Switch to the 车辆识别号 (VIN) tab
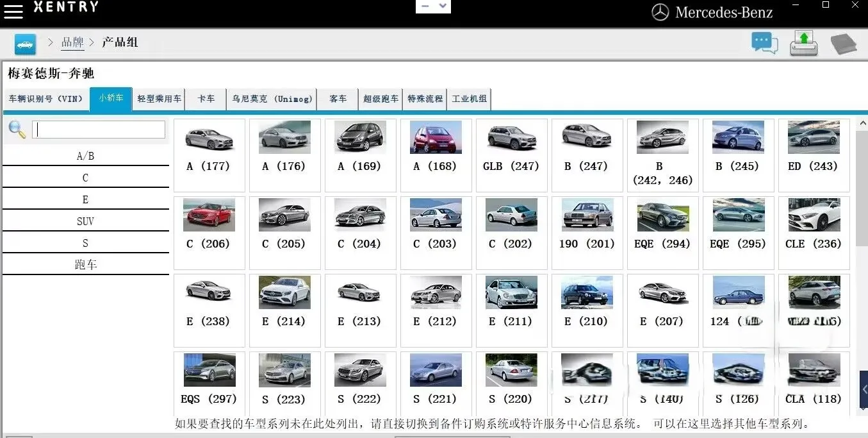 [45, 99]
